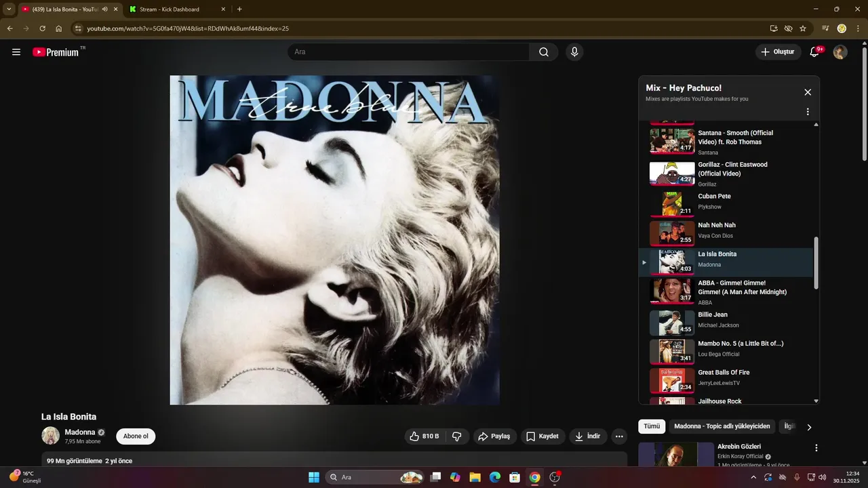Open browser media controls icon

pos(825,28)
